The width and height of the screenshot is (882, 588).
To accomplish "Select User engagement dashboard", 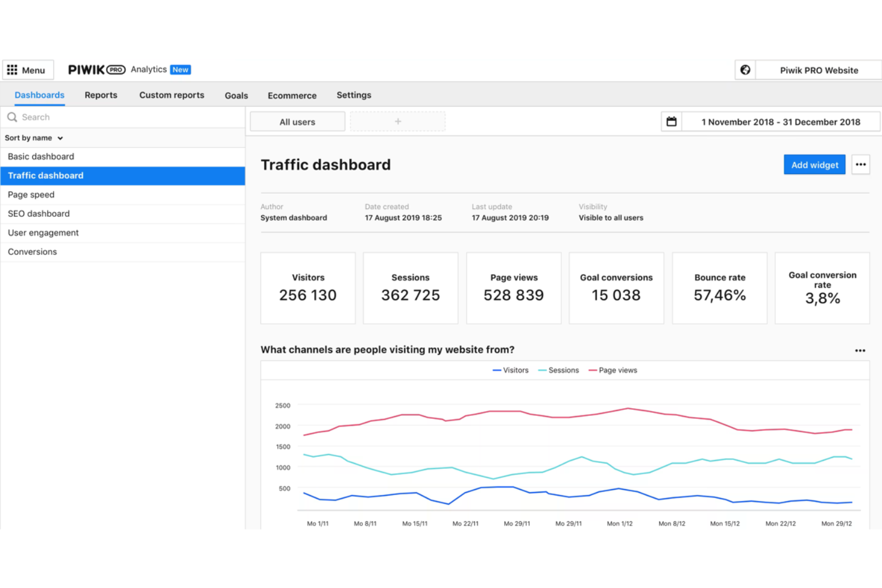I will click(123, 233).
